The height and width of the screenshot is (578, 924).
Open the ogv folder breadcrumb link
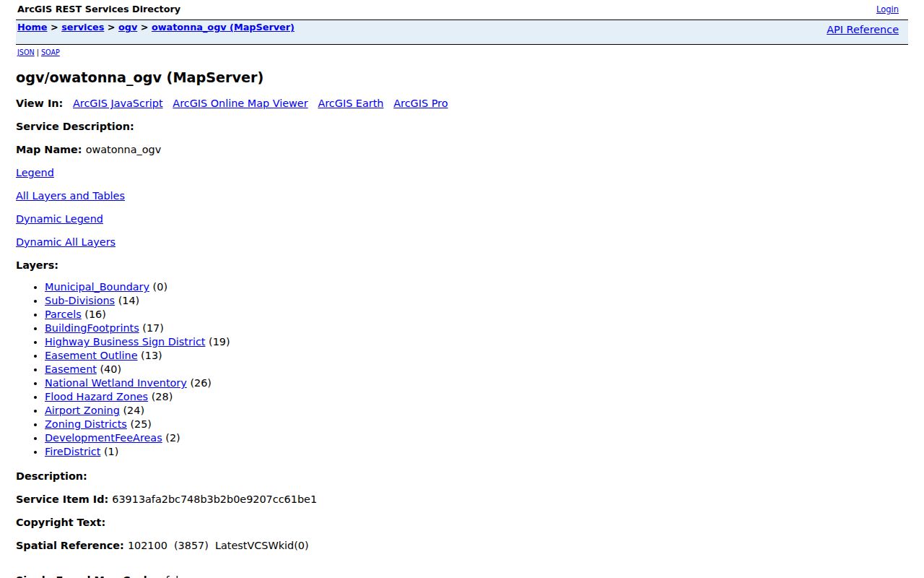coord(128,27)
